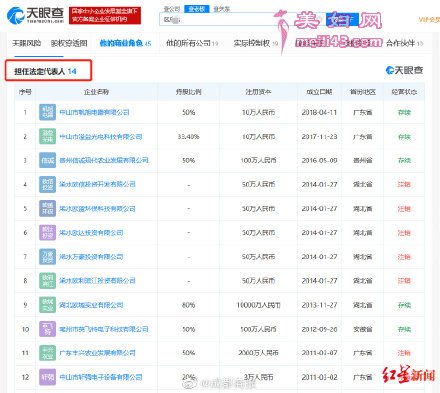The image size is (440, 393).
Task: Open the 天眼风险 tab
Action: click(x=26, y=43)
